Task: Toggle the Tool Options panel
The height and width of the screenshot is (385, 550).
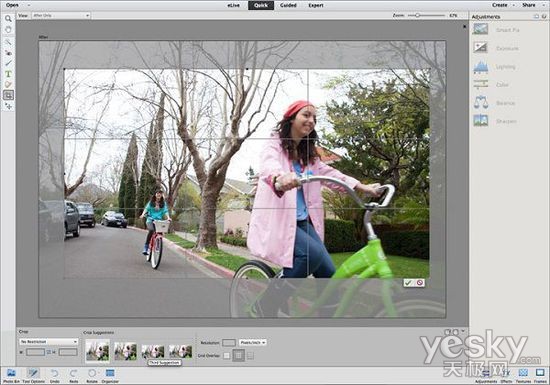Action: 33,375
